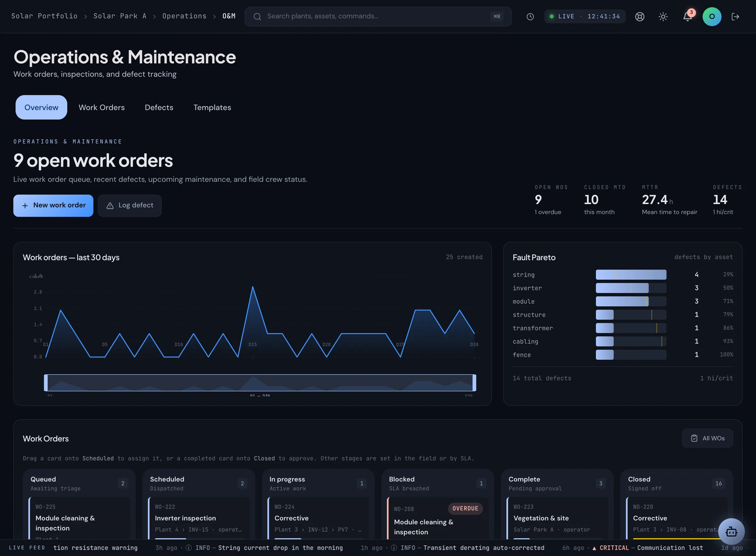Click the Blocked column header
The image size is (756, 556).
(438, 484)
